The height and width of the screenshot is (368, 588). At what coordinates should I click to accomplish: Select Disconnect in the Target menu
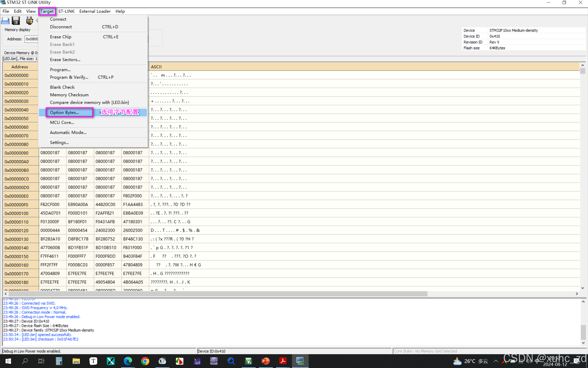[x=93, y=27]
